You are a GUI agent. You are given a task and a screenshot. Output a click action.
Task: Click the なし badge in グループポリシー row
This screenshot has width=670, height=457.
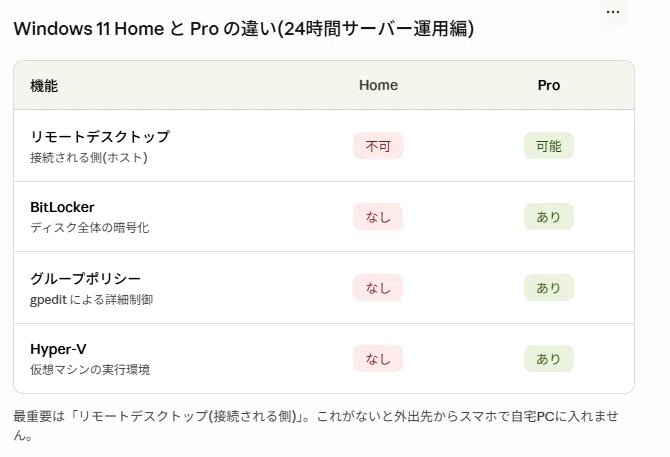coord(378,288)
